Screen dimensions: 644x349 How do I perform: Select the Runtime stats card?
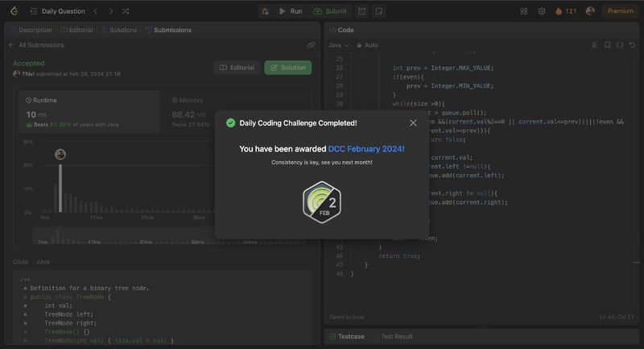point(89,112)
